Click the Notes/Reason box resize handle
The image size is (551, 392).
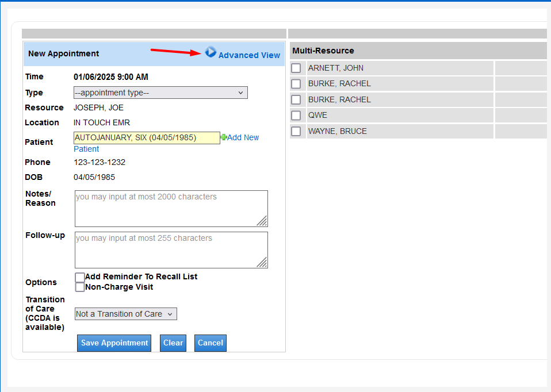point(262,221)
